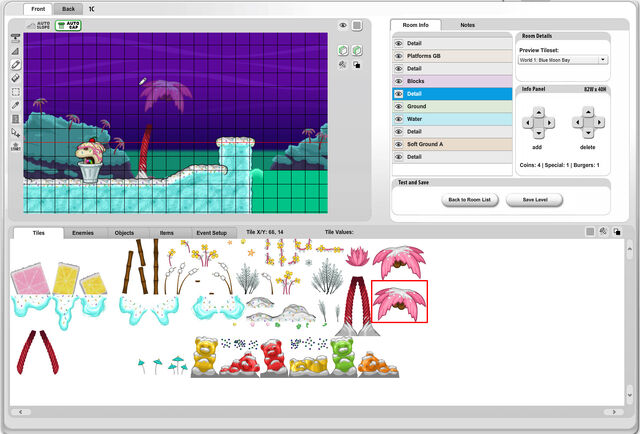Open the Notes tab

[467, 25]
